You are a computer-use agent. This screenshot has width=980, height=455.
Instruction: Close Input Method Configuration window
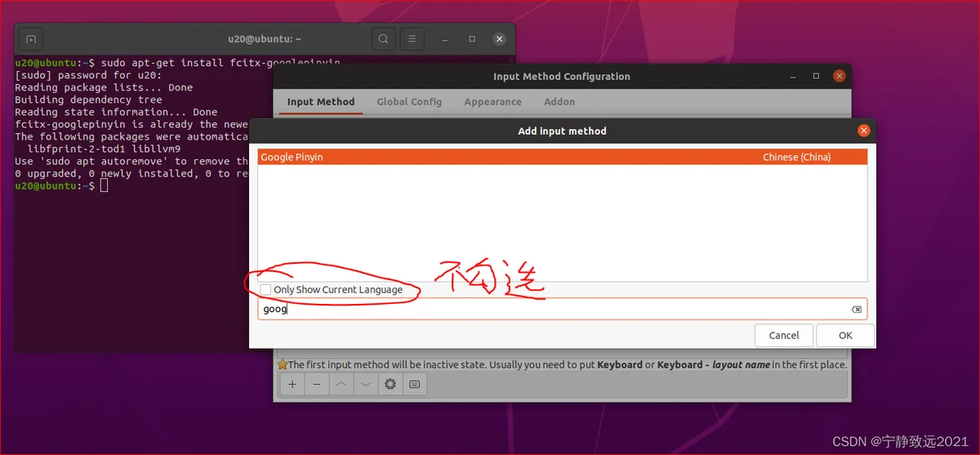(839, 76)
